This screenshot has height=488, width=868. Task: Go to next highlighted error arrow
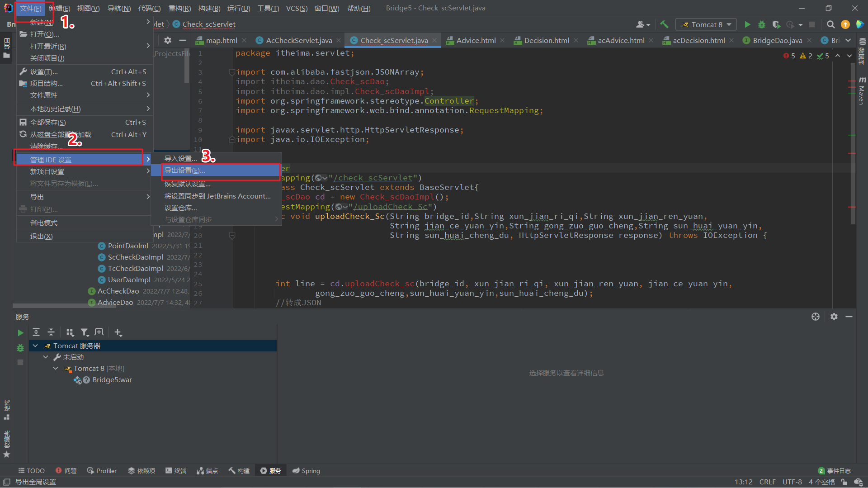tap(849, 56)
